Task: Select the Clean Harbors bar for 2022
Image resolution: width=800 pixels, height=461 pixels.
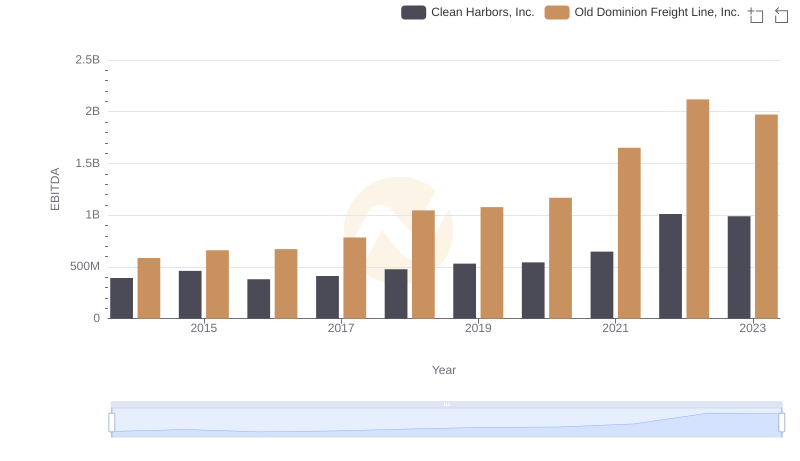Action: coord(670,266)
